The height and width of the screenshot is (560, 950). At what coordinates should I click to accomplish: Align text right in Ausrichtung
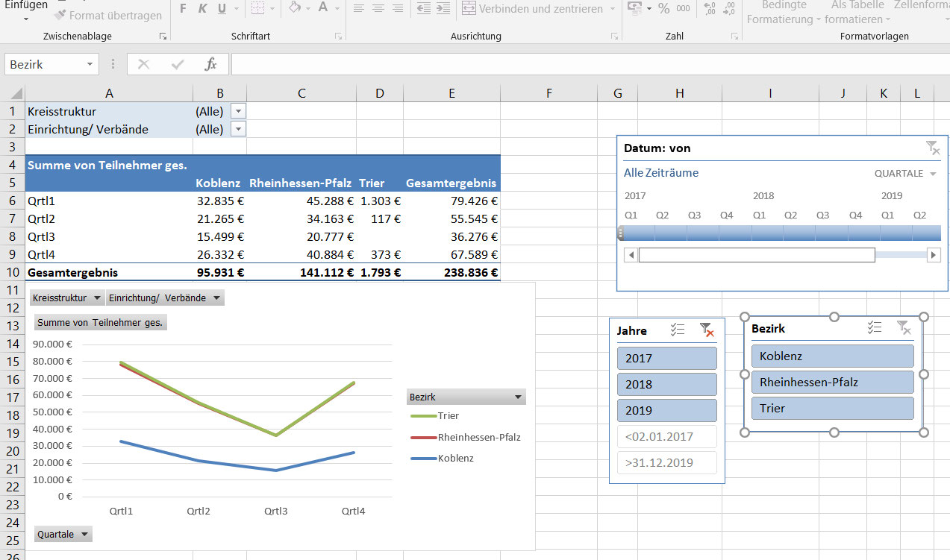click(x=398, y=9)
